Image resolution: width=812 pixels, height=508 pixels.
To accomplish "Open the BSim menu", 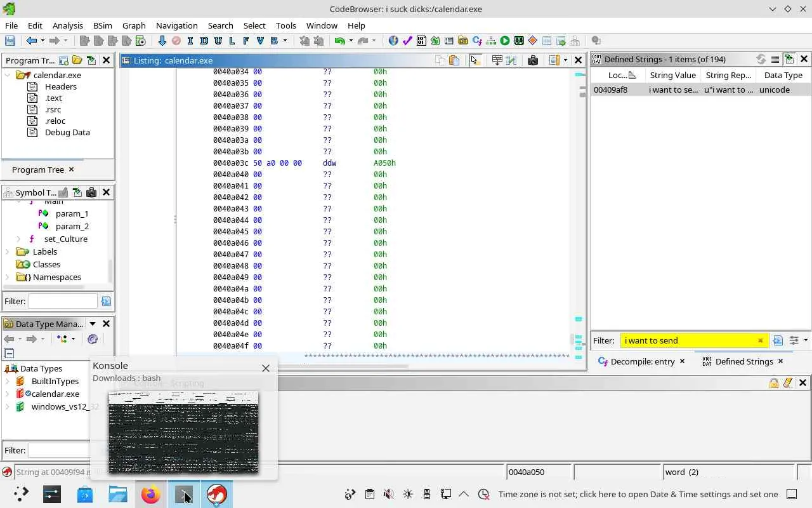I will point(103,25).
